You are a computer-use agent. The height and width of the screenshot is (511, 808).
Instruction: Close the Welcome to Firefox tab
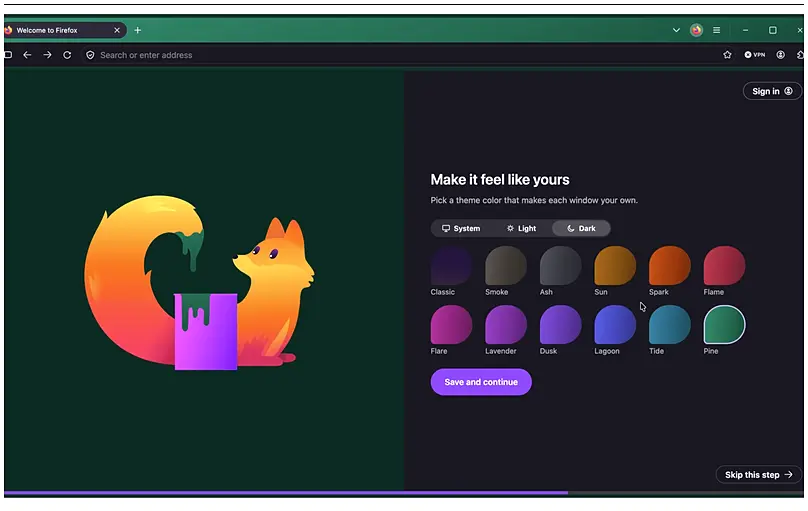pyautogui.click(x=117, y=30)
